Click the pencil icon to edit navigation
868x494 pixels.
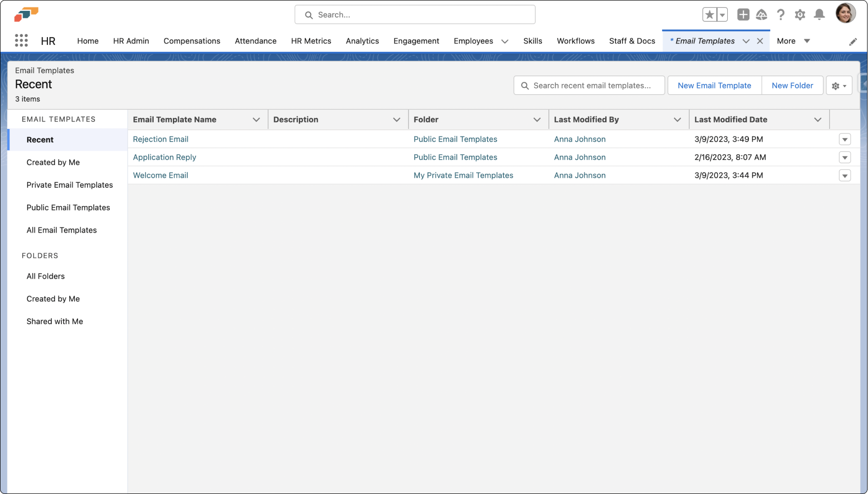coord(853,42)
